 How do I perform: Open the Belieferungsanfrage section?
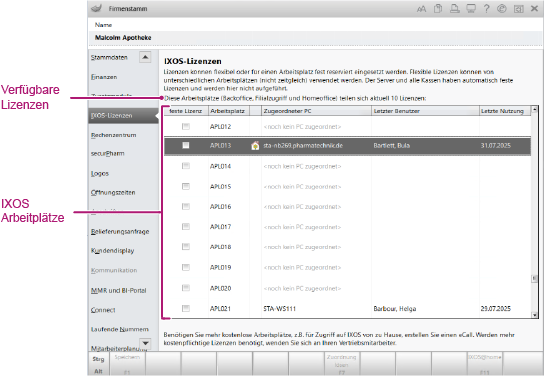click(x=120, y=231)
